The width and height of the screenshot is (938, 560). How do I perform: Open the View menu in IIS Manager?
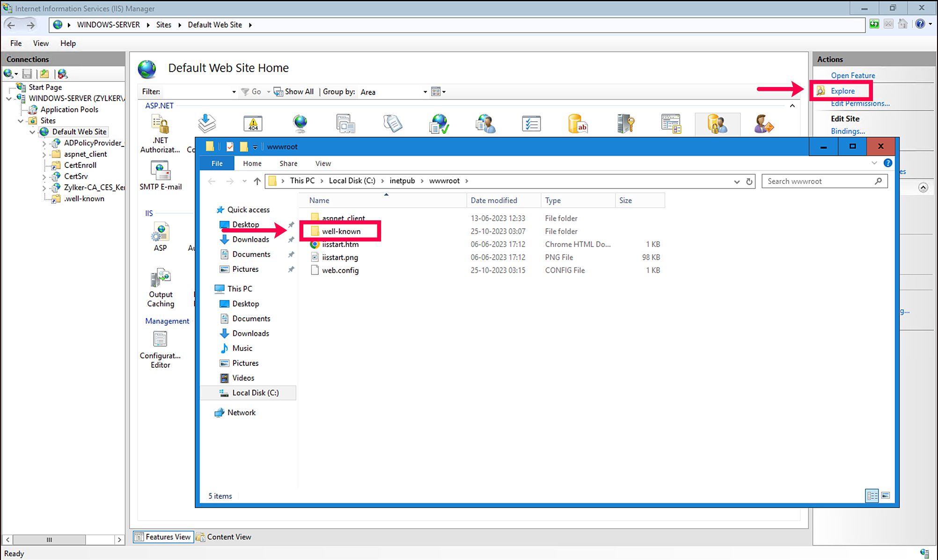pos(41,43)
